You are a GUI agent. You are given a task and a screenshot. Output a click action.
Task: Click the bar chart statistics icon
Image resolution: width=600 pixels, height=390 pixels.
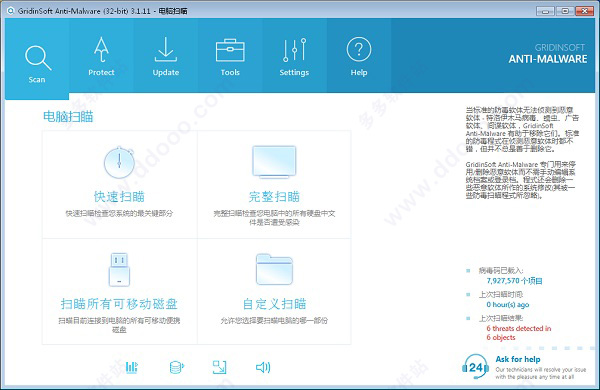(132, 367)
